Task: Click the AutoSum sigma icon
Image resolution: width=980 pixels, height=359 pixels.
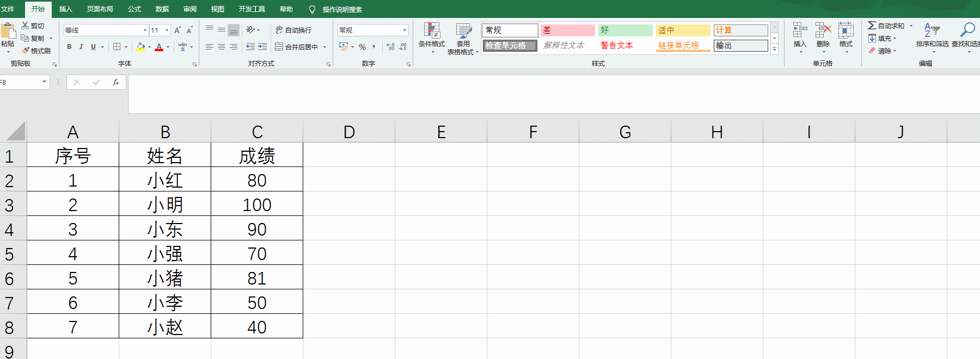Action: 872,26
